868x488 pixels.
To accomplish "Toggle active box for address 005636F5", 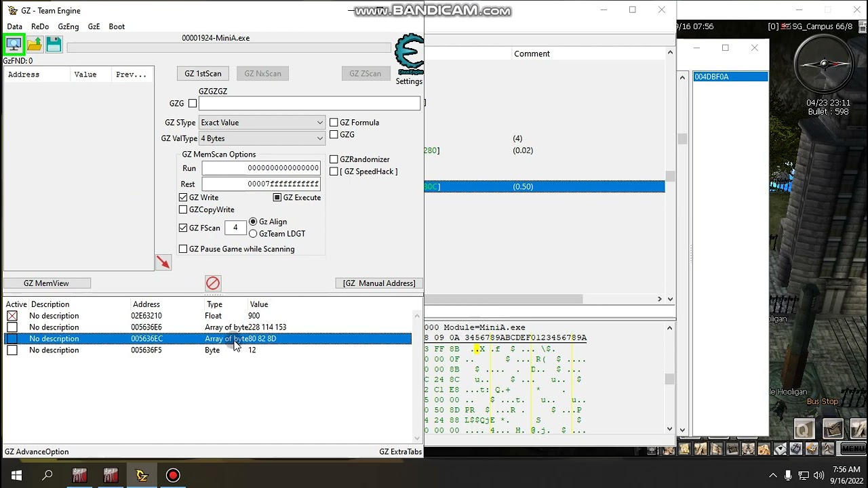I will point(12,350).
